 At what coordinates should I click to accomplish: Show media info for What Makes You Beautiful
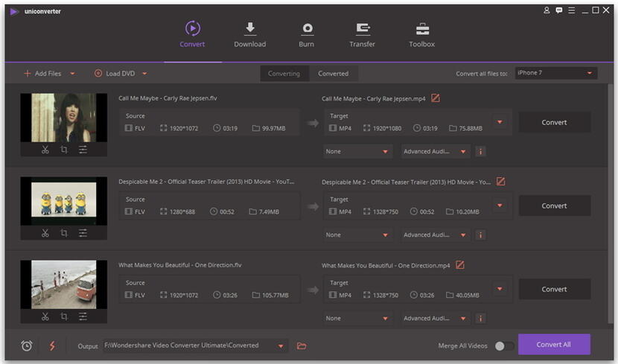[480, 319]
